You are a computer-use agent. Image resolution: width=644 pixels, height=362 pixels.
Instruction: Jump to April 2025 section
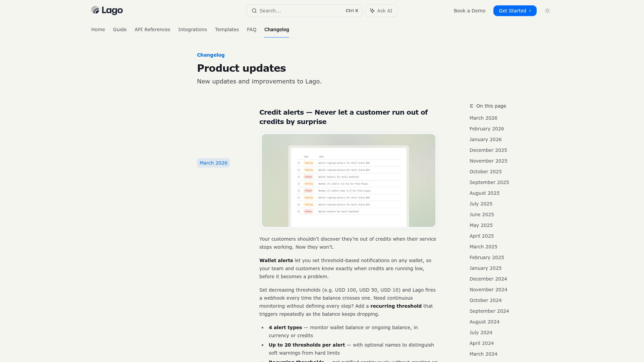(482, 236)
